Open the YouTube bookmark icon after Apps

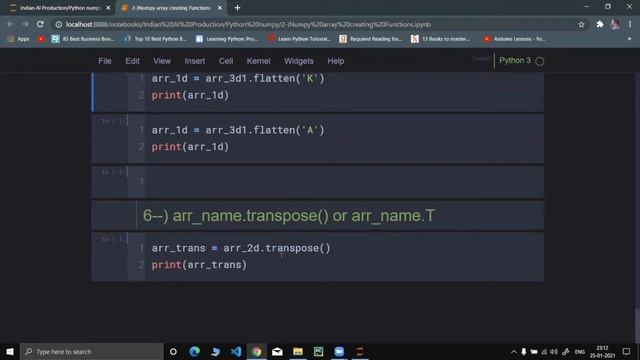41,39
